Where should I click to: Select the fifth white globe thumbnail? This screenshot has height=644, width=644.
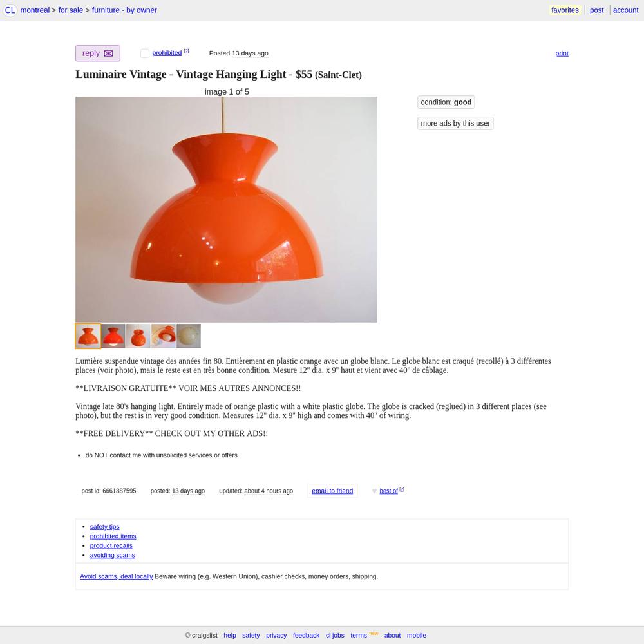point(189,336)
